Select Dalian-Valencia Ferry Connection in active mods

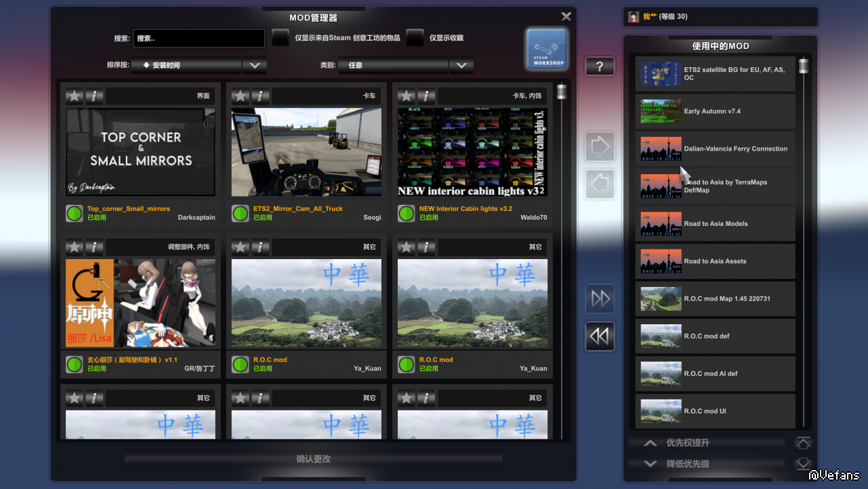tap(715, 149)
